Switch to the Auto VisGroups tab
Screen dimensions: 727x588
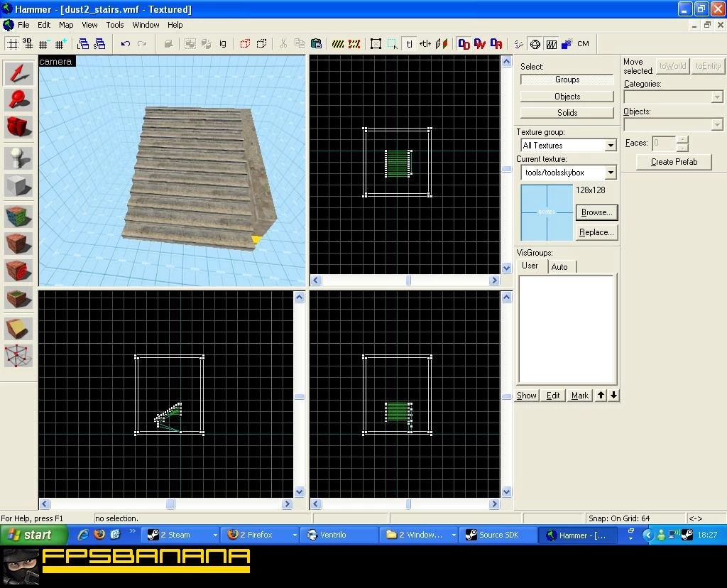point(559,266)
